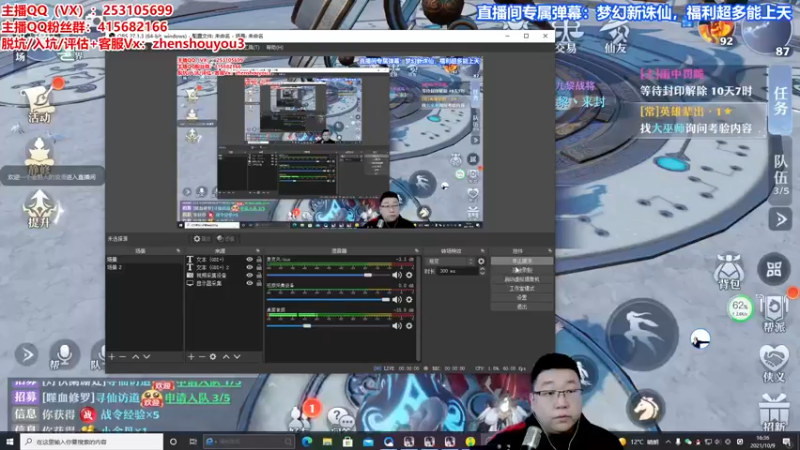This screenshot has height=450, width=800.
Task: Open File Explorer from the taskbar
Action: (327, 441)
